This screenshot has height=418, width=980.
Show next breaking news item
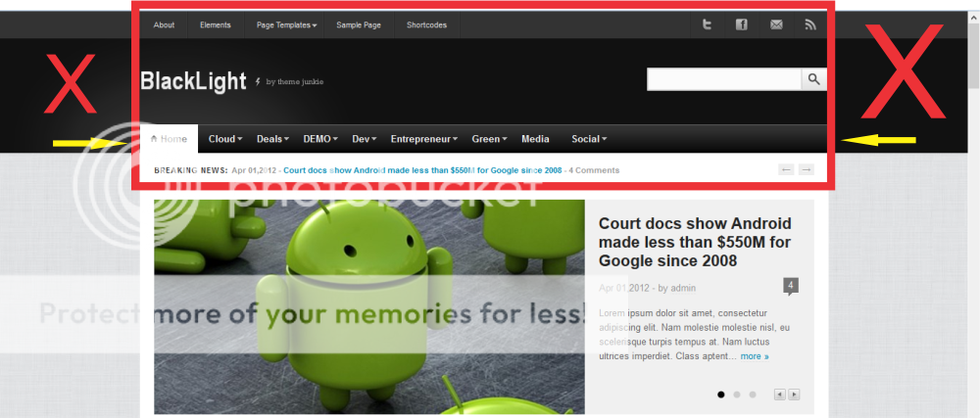807,169
